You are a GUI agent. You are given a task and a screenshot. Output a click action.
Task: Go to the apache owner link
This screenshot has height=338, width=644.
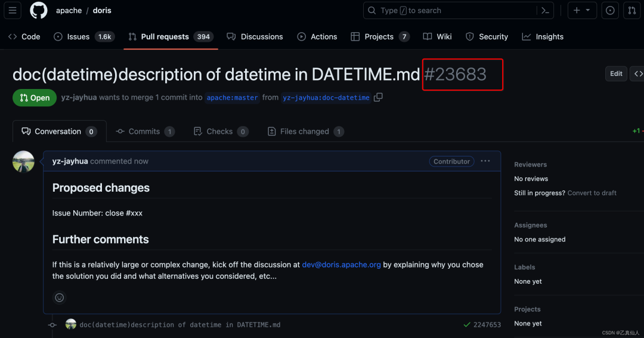[69, 11]
